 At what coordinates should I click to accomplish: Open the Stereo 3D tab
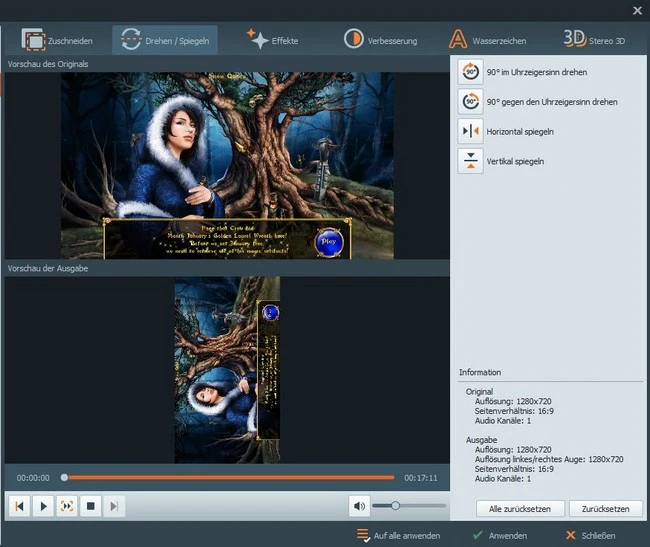[594, 40]
